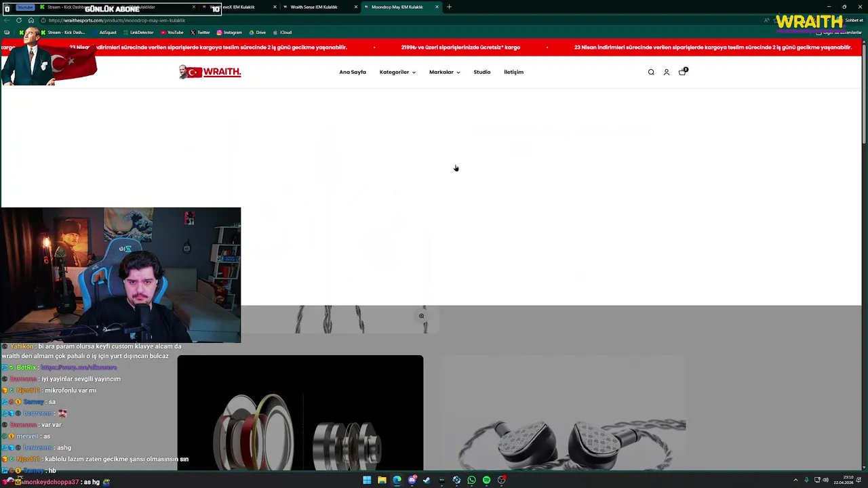868x488 pixels.
Task: Go to browser home button
Action: [x=31, y=20]
